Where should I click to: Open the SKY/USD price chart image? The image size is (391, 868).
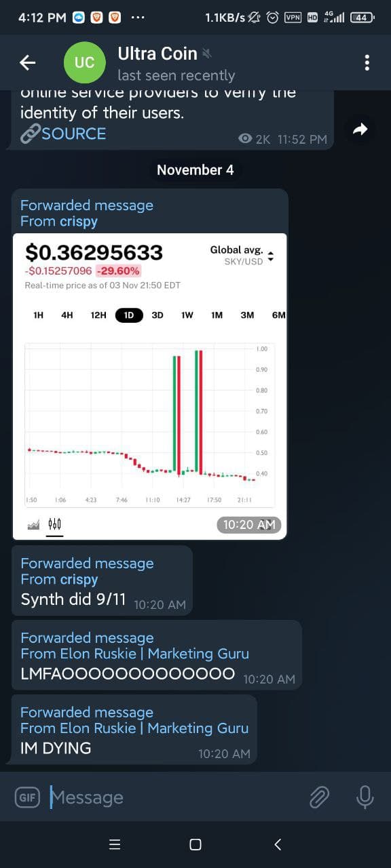coord(150,386)
